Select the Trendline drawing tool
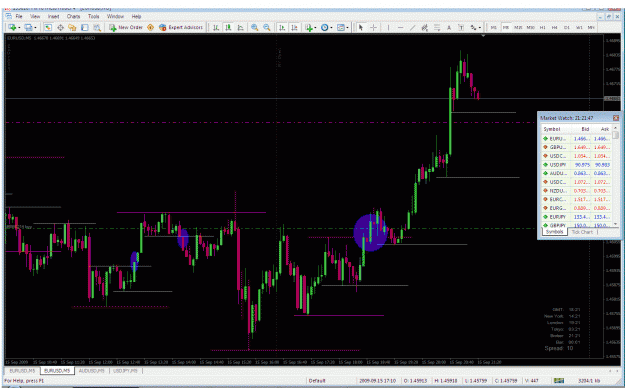Screen dimensions: 625x388 413,28
